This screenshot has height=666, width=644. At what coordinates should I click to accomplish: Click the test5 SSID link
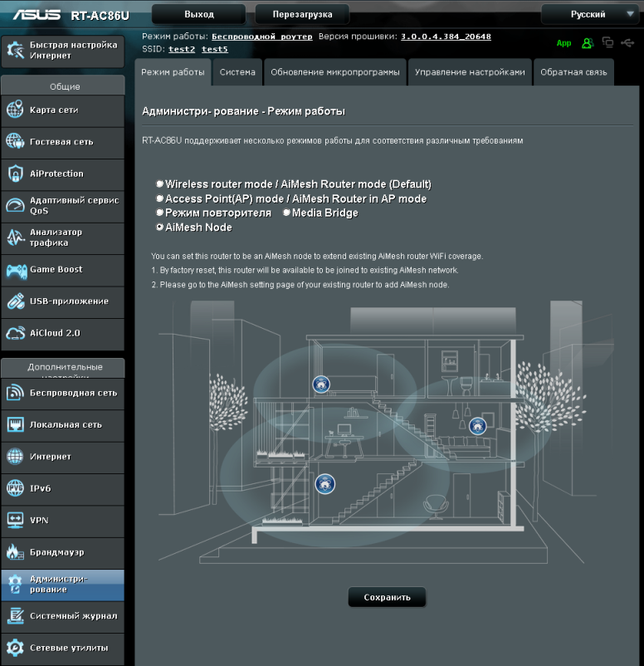point(214,49)
